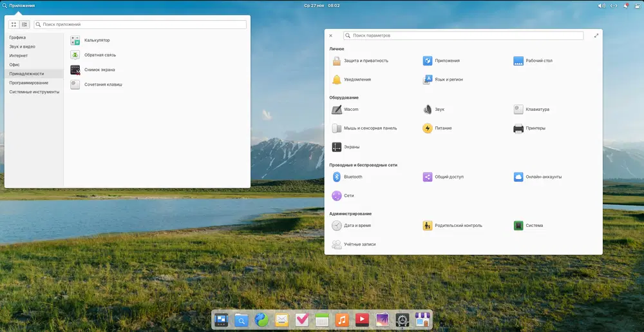Click the Приложения button in the top panel
Viewport: 644px width, 332px height.
[x=19, y=5]
